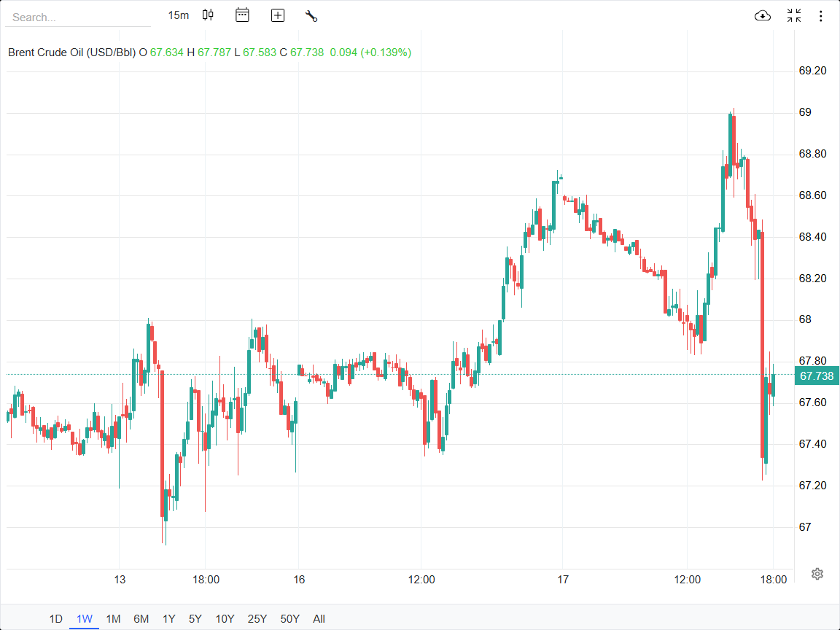
Task: Click the current price label 67.738
Action: tap(817, 376)
